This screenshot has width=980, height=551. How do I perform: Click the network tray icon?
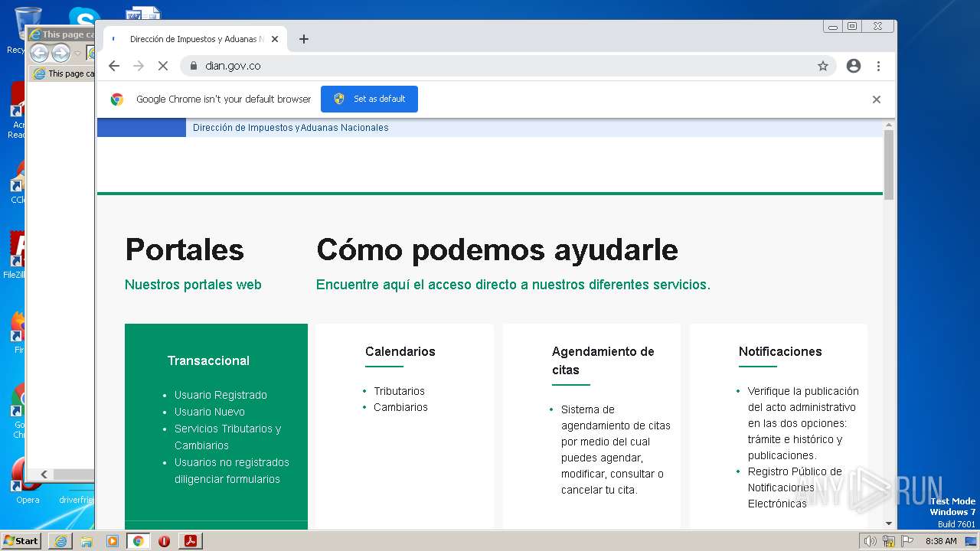coord(889,541)
